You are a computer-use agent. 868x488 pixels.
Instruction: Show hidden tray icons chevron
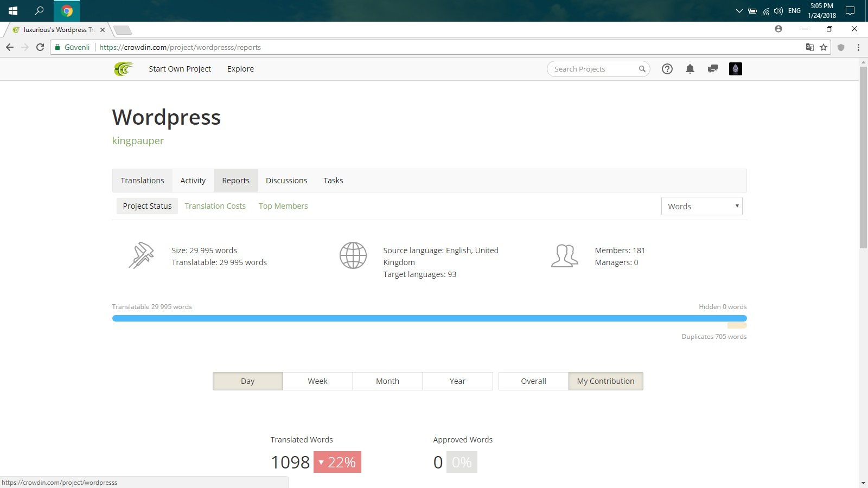[739, 11]
